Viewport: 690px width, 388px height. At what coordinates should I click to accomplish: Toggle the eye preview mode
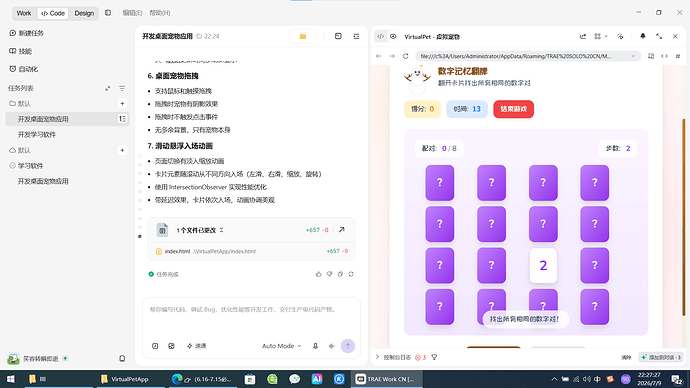(x=393, y=37)
